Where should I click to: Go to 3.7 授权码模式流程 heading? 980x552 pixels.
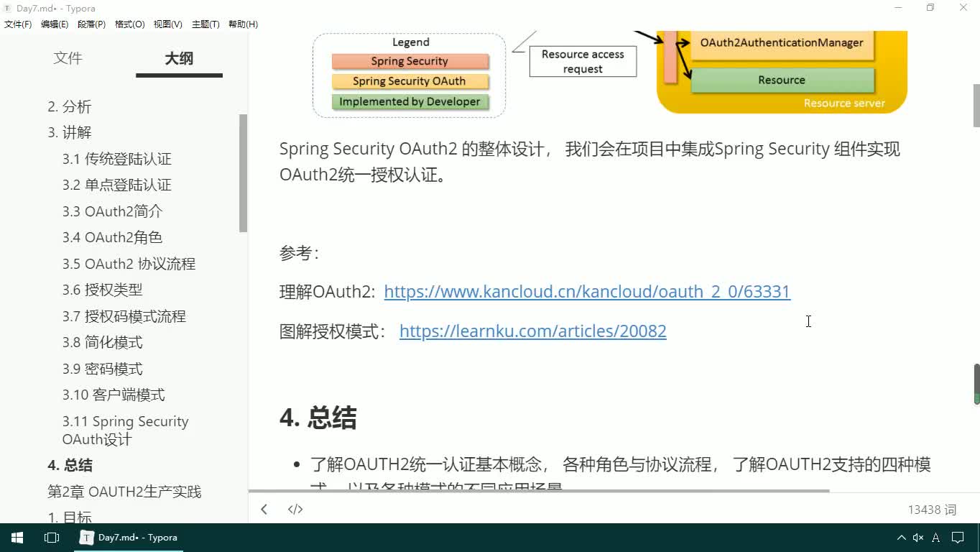tap(124, 316)
